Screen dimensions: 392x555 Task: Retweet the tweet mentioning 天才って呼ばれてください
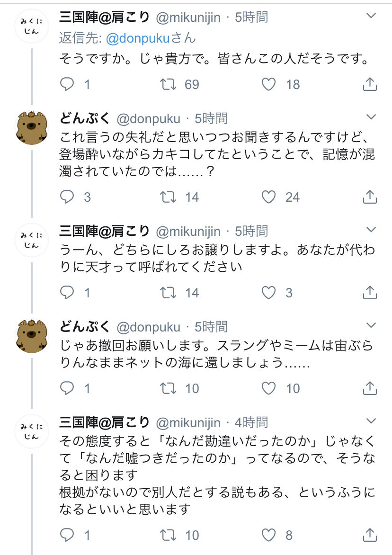168,293
